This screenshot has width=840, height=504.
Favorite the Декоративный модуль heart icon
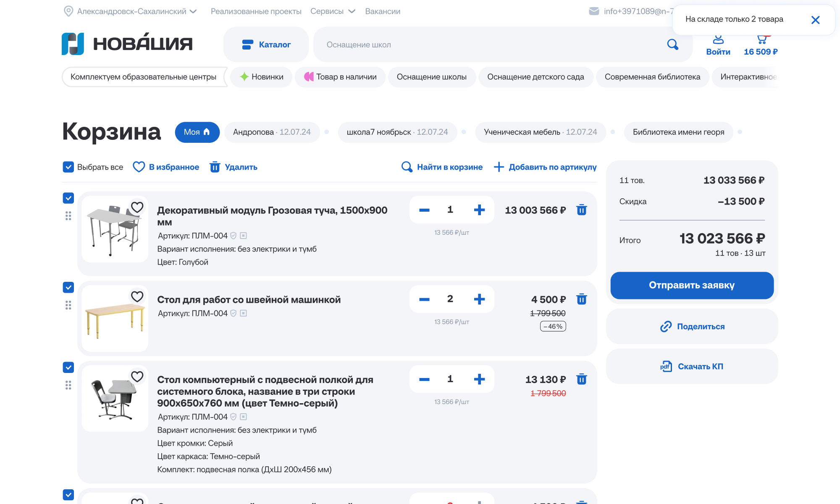(x=137, y=207)
